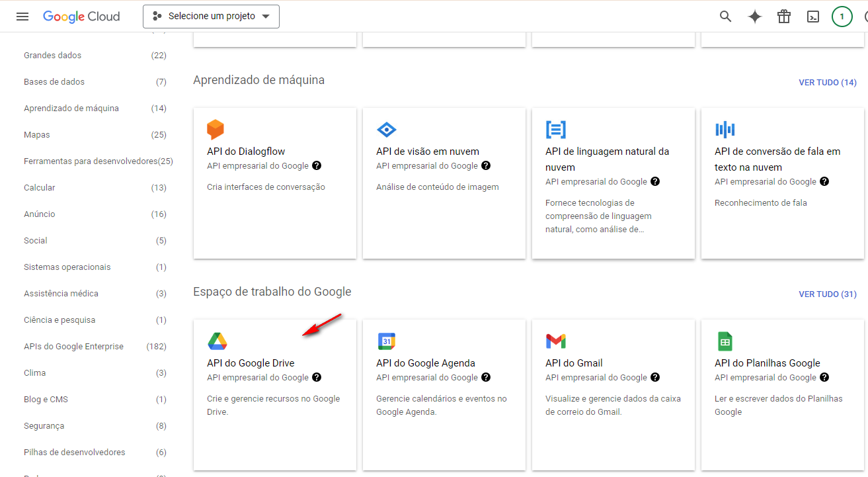Click 'Crie e gerencie recursos no Google Drive' text

tap(274, 406)
